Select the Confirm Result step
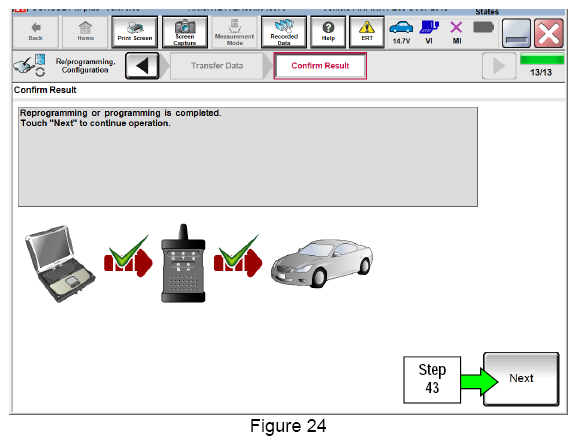 (x=320, y=66)
